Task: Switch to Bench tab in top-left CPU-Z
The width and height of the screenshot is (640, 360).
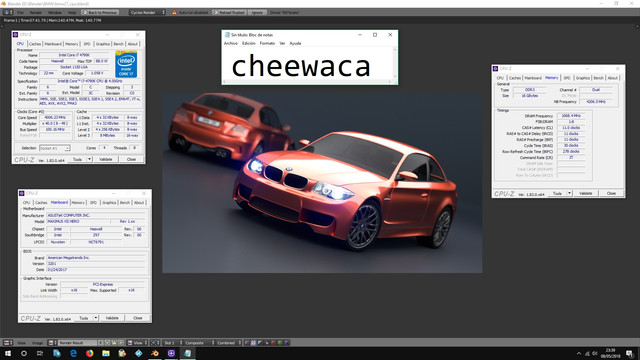Action: (x=118, y=44)
